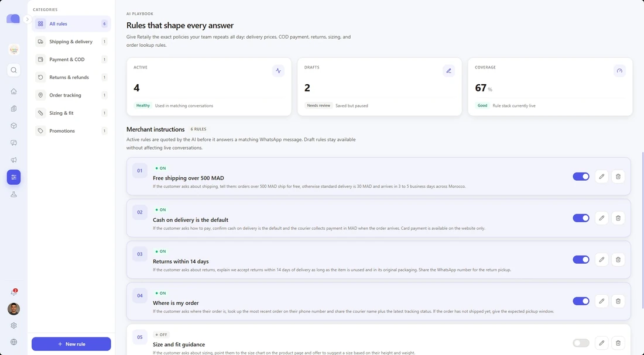This screenshot has width=644, height=355.
Task: Edit Cash on delivery is the default rule
Action: click(x=602, y=218)
